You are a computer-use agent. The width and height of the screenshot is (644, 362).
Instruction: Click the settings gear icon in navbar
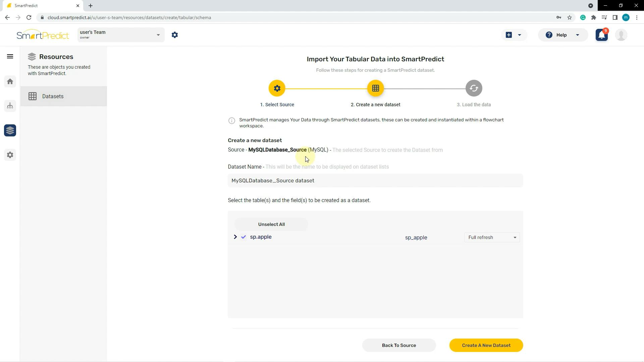(x=175, y=35)
